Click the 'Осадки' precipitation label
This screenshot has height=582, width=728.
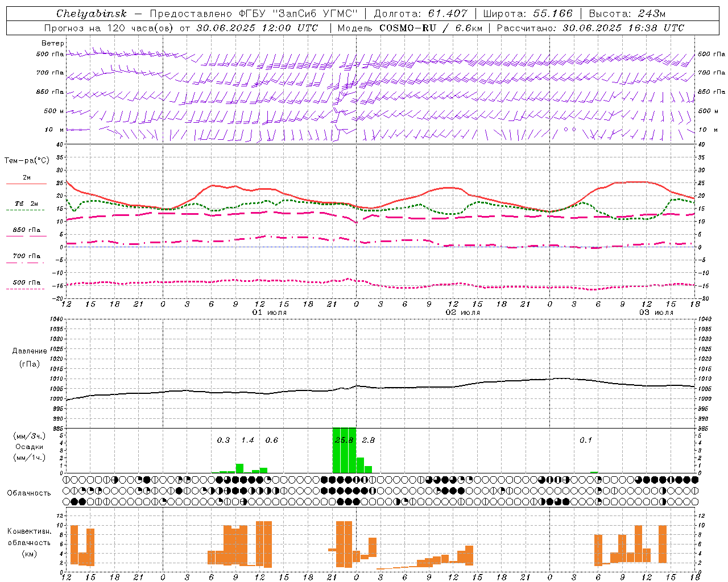coord(30,447)
